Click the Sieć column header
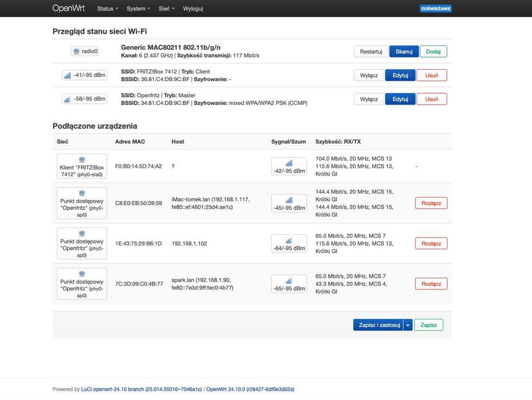 [x=62, y=142]
